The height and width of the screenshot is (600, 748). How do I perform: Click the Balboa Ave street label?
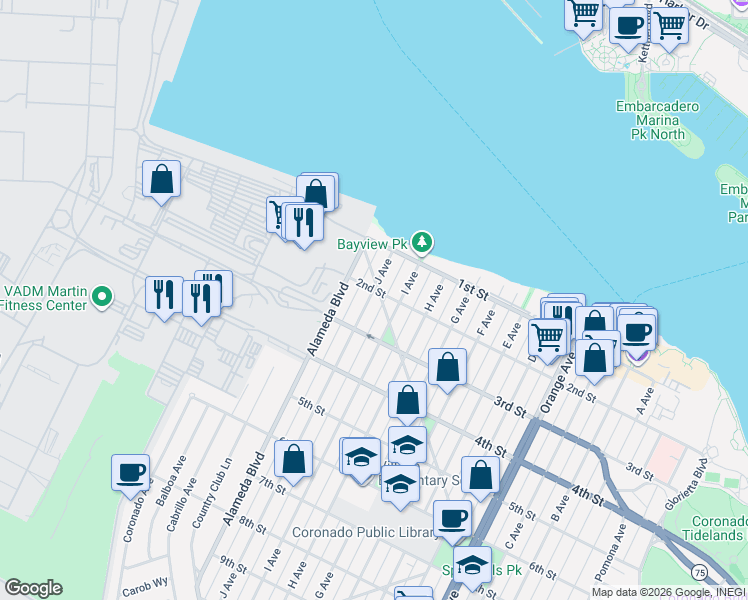[170, 481]
